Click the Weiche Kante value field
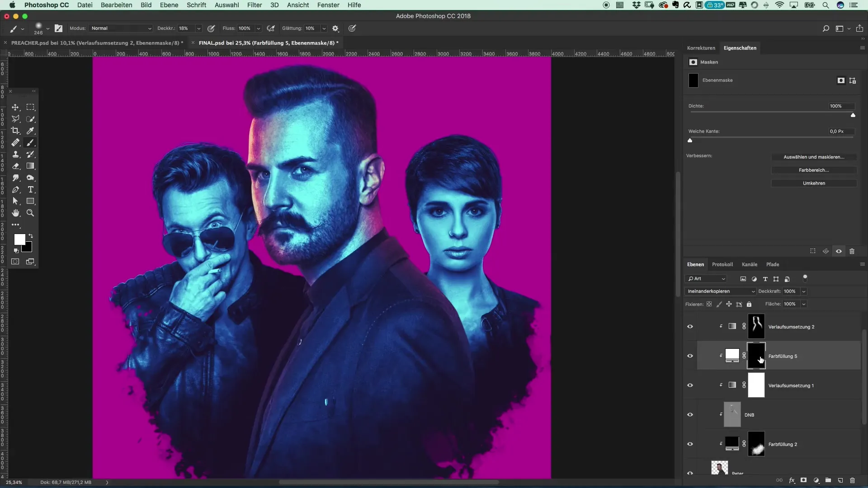The image size is (868, 488). click(841, 131)
